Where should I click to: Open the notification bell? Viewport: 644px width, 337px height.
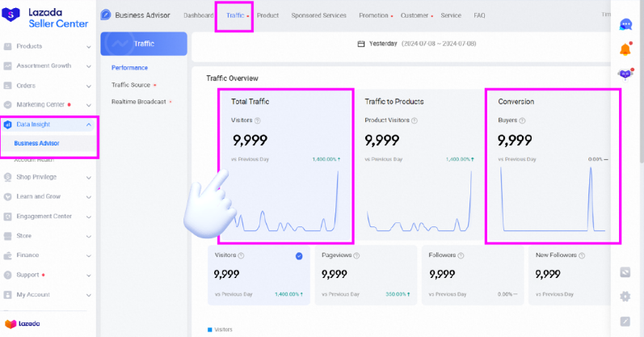pyautogui.click(x=625, y=49)
